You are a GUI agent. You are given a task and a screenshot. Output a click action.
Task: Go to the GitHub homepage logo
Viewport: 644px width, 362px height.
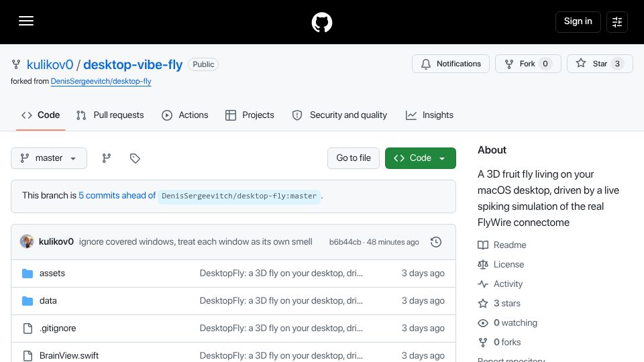coord(321,22)
